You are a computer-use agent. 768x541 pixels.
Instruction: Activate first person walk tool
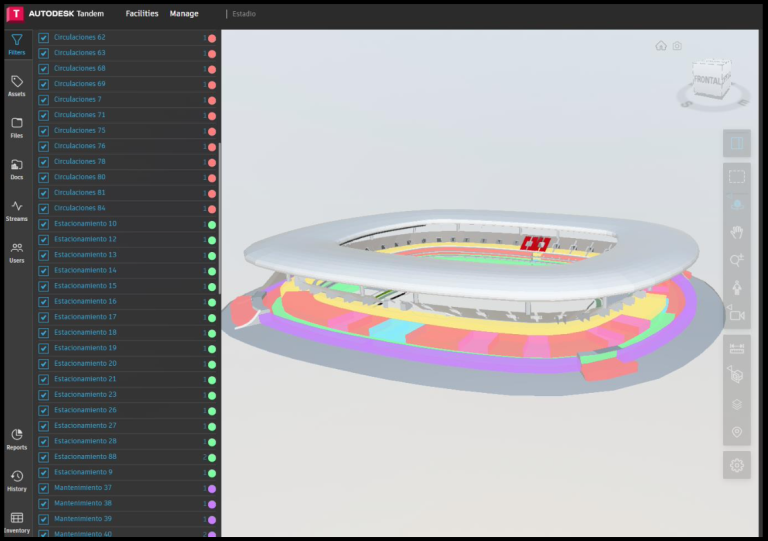pyautogui.click(x=737, y=287)
